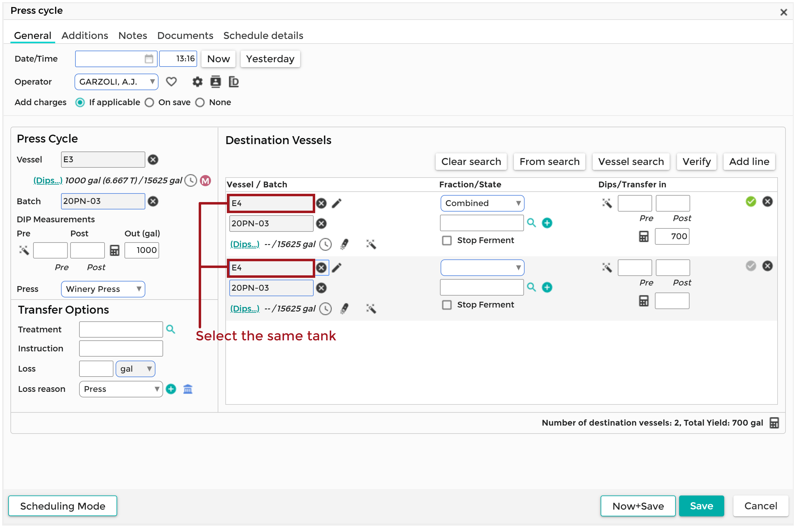Open the calculator beside Out (gal) field

point(114,251)
